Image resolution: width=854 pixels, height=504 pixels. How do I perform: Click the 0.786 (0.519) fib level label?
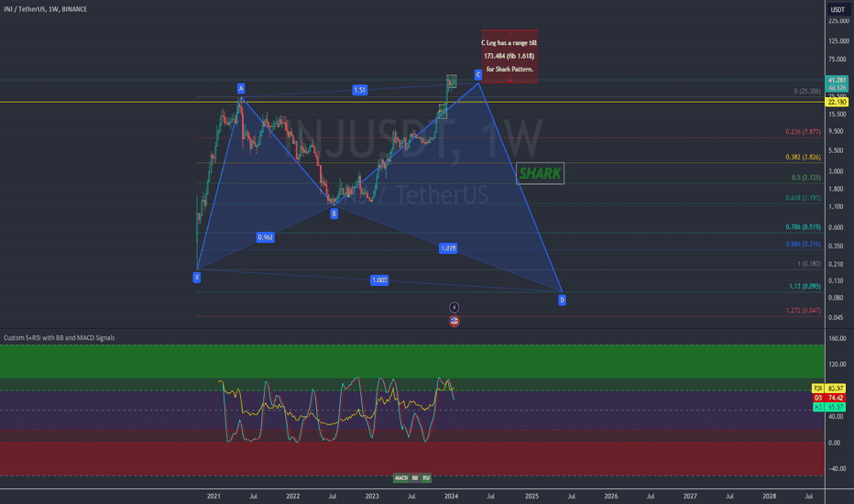[803, 226]
